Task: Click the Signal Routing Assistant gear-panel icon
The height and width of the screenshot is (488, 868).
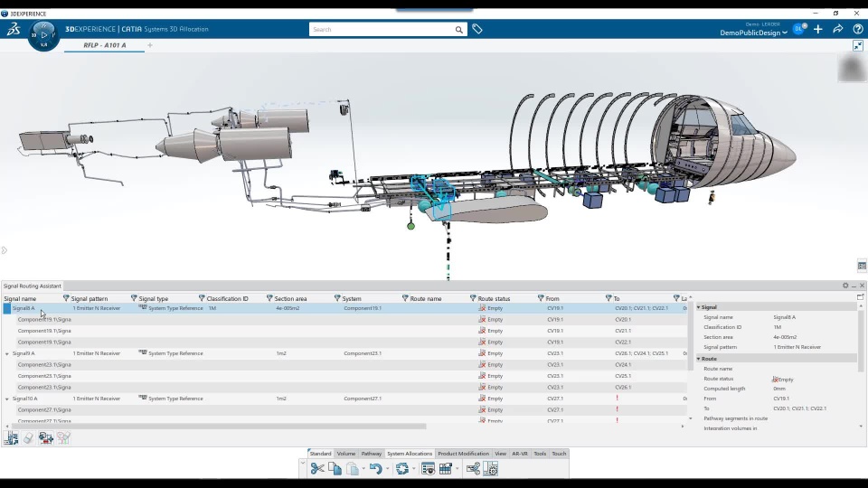Action: tap(491, 469)
